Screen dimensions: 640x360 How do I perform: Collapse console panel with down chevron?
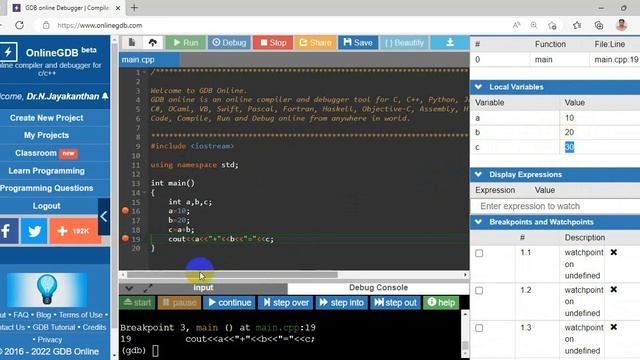pos(129,289)
